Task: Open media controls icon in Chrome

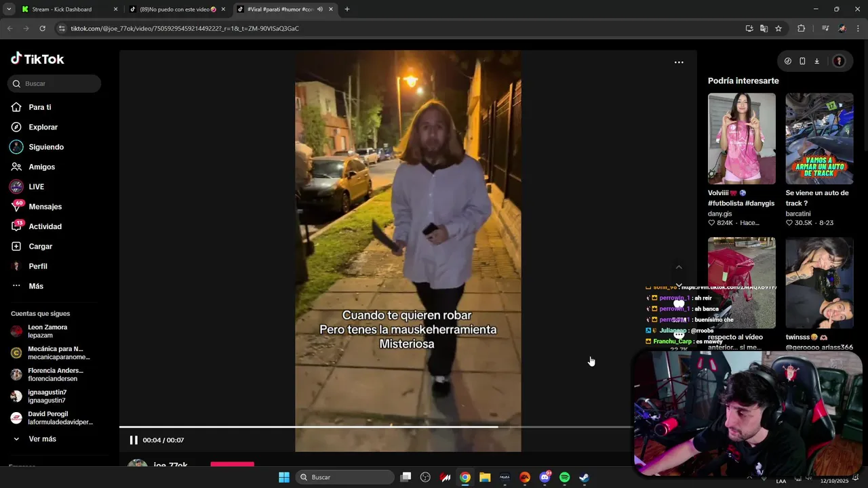Action: point(825,28)
